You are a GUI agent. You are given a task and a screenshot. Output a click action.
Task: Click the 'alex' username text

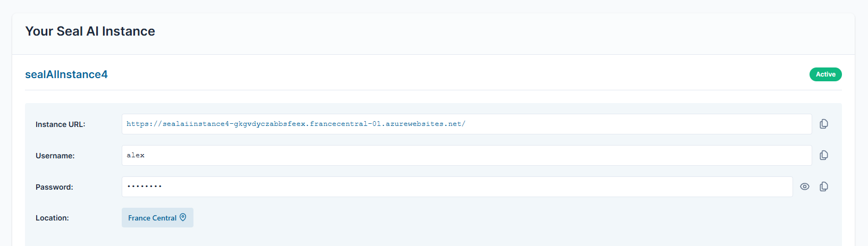[x=136, y=155]
